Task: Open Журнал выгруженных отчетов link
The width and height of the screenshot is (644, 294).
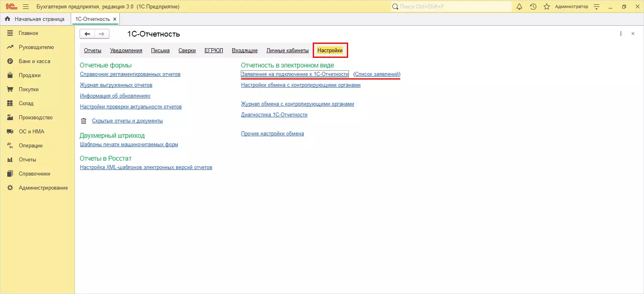Action: [116, 85]
